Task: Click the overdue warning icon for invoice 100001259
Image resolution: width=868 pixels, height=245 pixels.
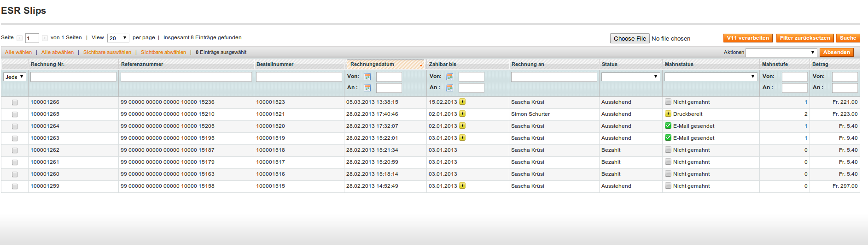Action: pyautogui.click(x=462, y=186)
